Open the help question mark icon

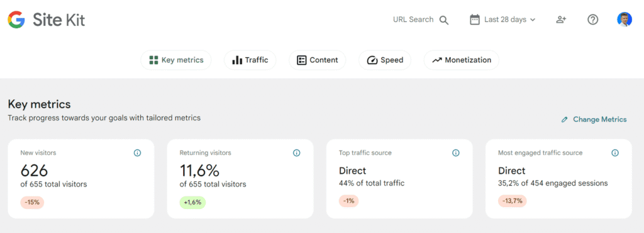[592, 20]
